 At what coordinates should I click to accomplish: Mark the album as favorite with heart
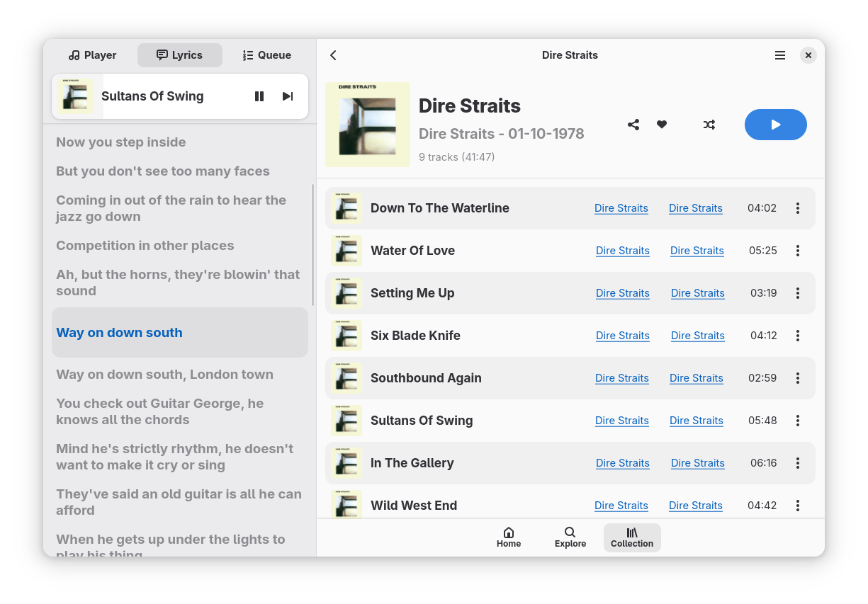(662, 125)
